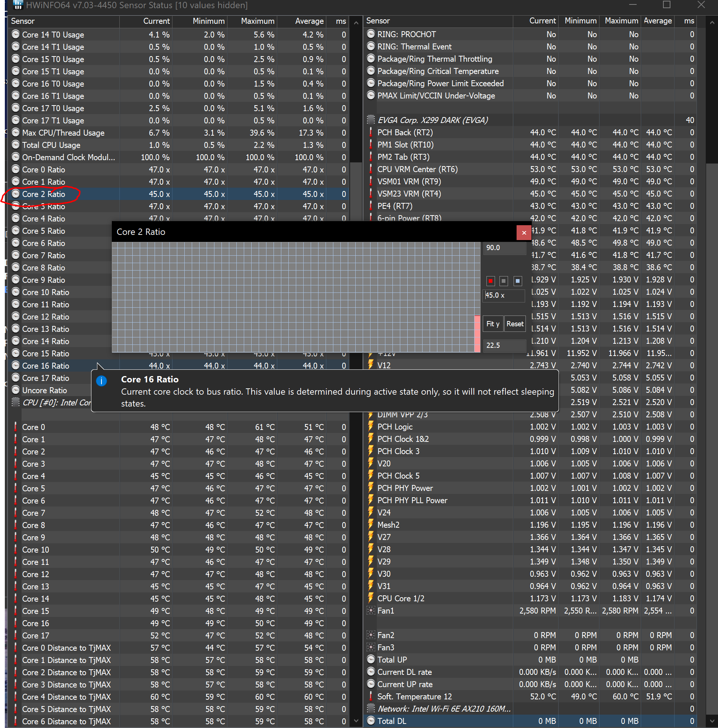Click the graph minimum value field showing 22.5
This screenshot has height=728, width=718.
(x=504, y=345)
